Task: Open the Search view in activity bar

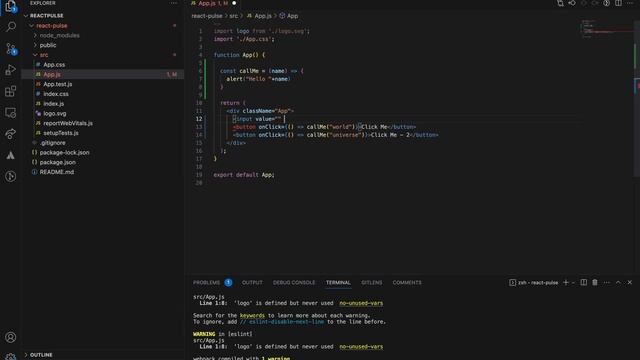Action: tap(11, 27)
